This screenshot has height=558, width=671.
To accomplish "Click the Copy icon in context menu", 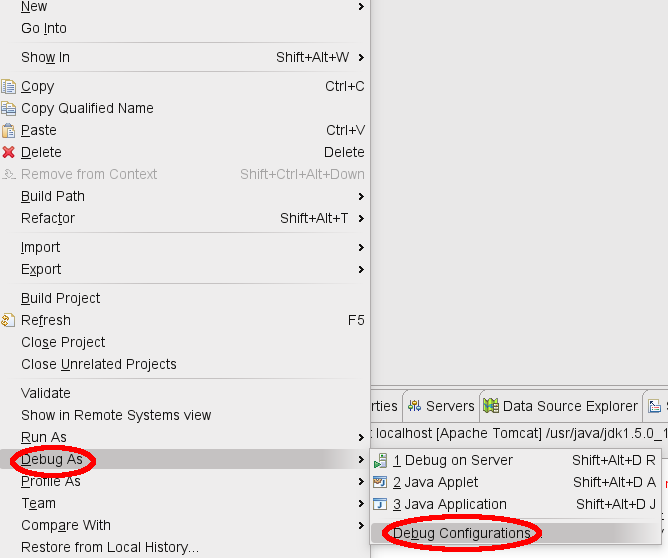I will (9, 87).
